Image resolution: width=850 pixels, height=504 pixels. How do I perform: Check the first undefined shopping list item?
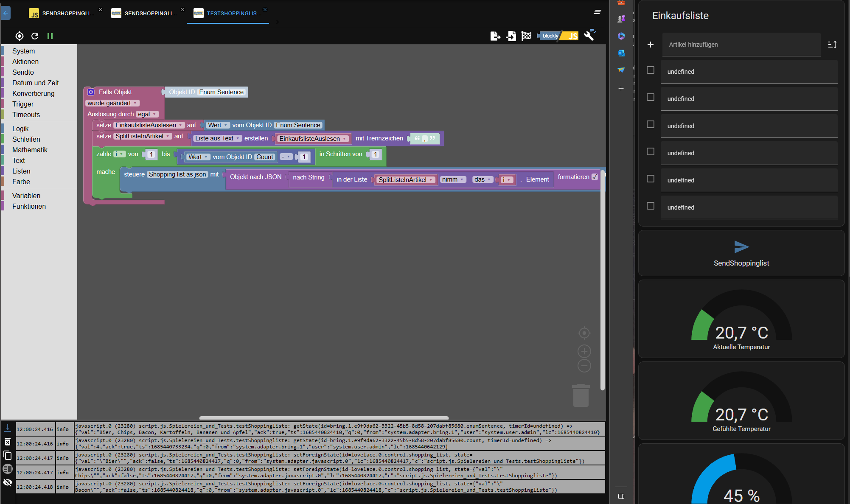pos(650,70)
